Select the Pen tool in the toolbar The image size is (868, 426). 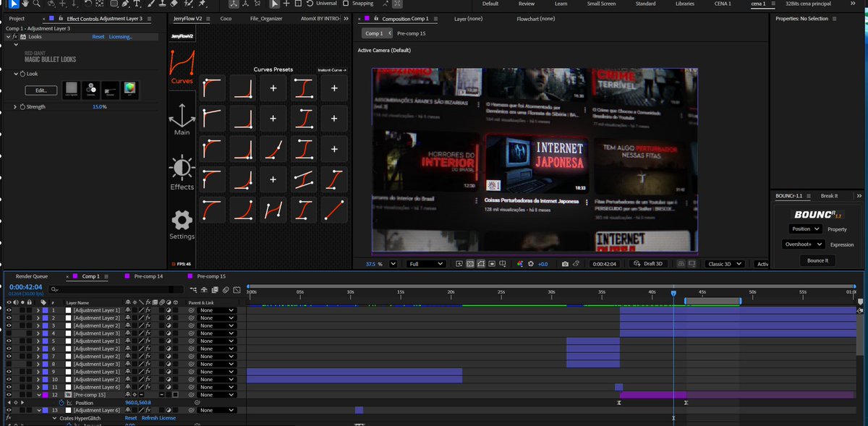[126, 4]
